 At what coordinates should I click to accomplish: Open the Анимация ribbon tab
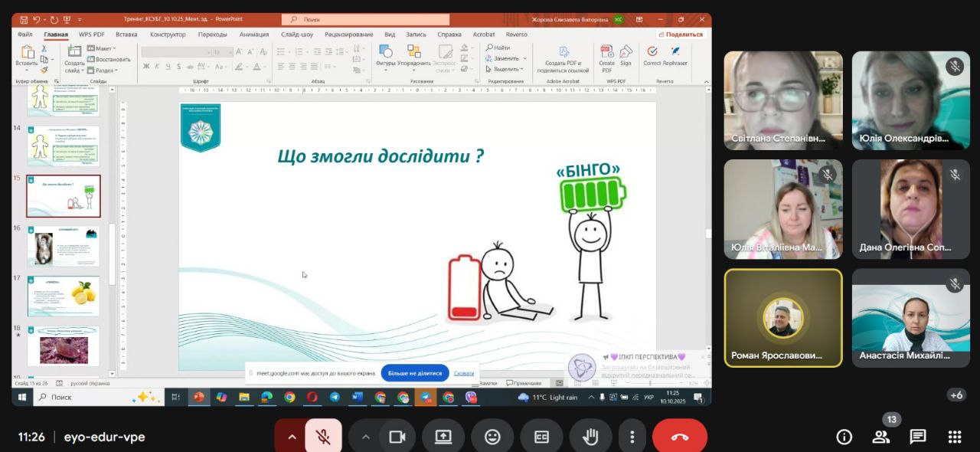tap(253, 34)
